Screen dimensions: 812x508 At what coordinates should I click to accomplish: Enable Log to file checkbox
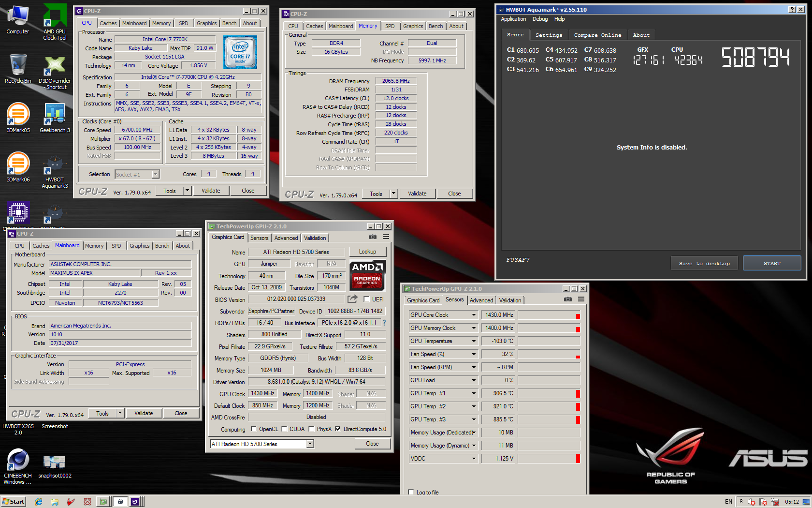point(411,492)
